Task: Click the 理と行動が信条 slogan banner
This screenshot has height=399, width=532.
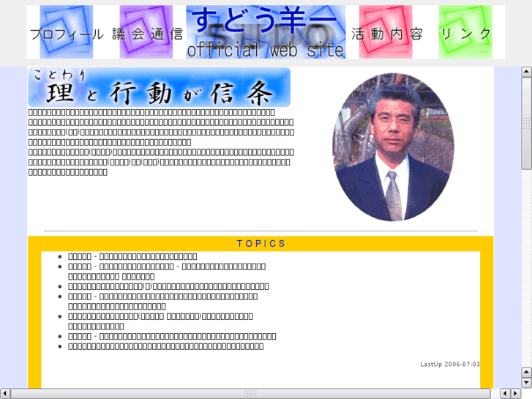Action: click(159, 87)
